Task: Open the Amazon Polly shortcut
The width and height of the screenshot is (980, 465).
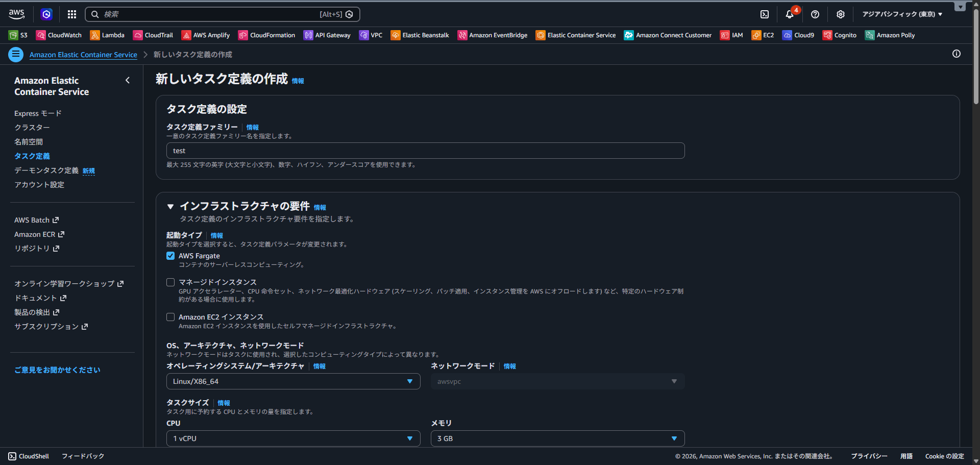Action: click(x=890, y=35)
